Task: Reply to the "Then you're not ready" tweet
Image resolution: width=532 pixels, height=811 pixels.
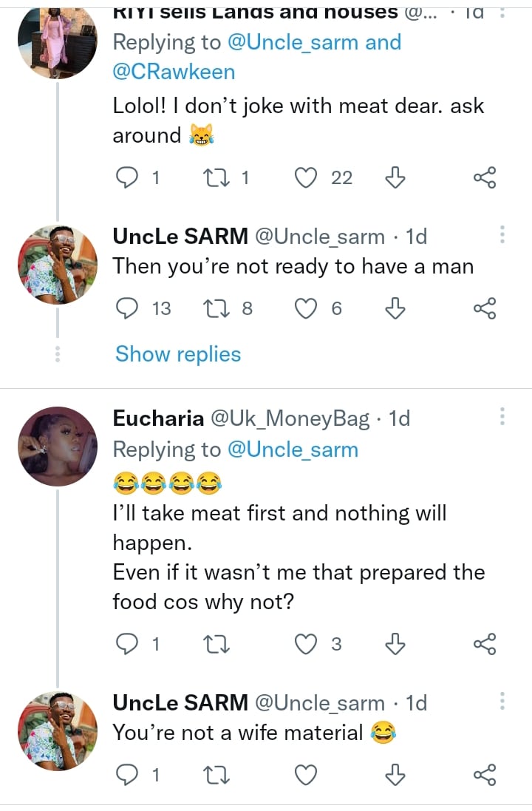Action: (129, 308)
